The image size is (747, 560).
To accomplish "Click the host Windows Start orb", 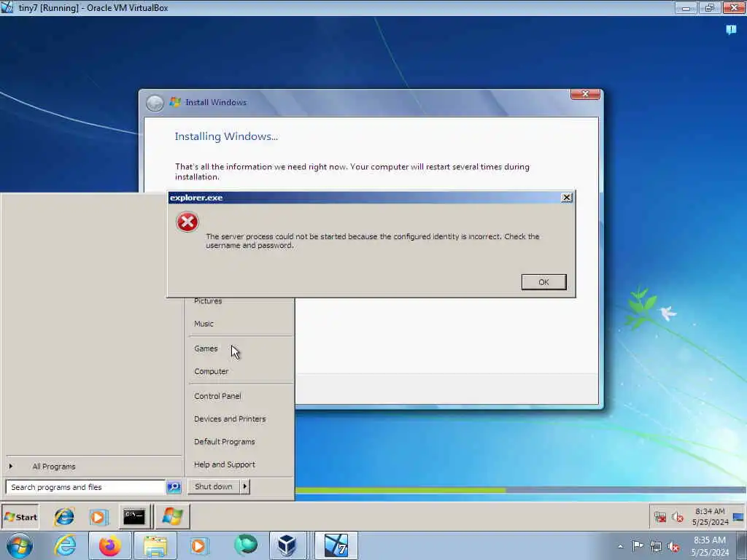I will pyautogui.click(x=20, y=545).
